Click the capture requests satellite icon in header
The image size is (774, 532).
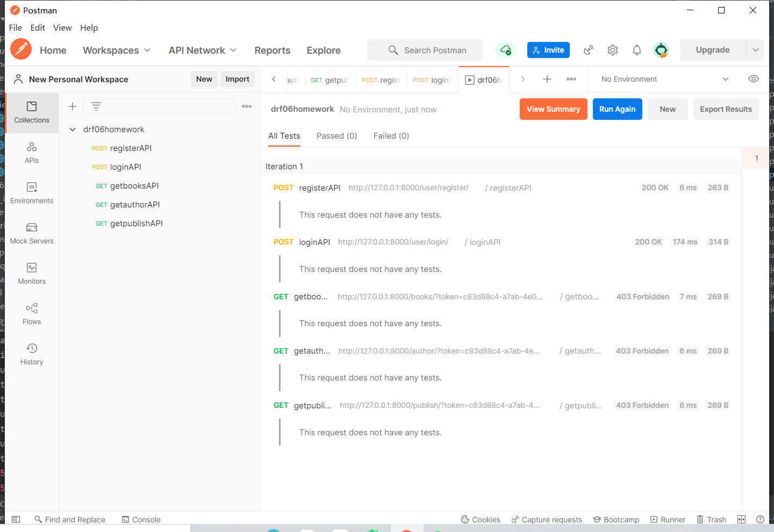click(x=589, y=50)
